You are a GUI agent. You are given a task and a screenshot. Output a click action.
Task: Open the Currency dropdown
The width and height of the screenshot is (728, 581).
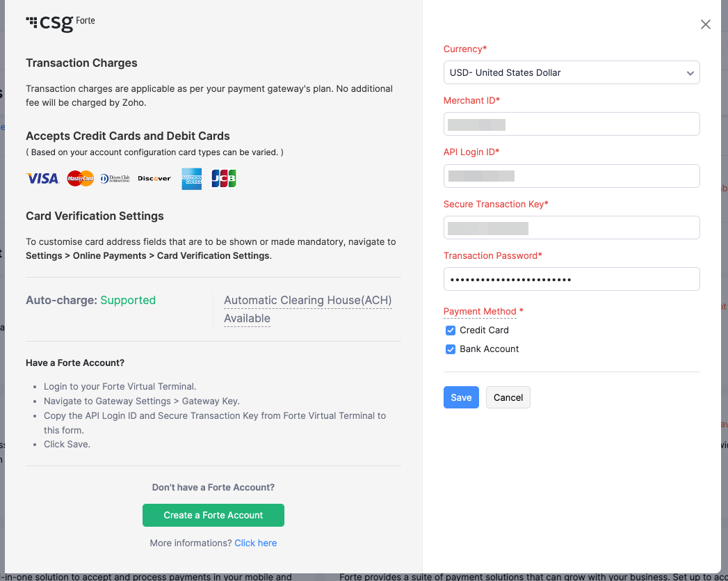[572, 72]
